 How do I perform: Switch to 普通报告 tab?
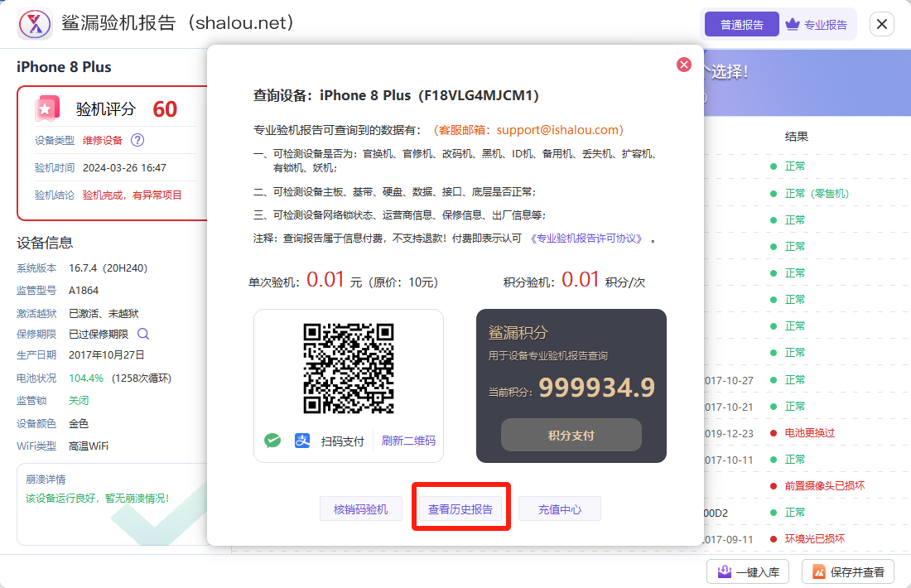point(741,24)
